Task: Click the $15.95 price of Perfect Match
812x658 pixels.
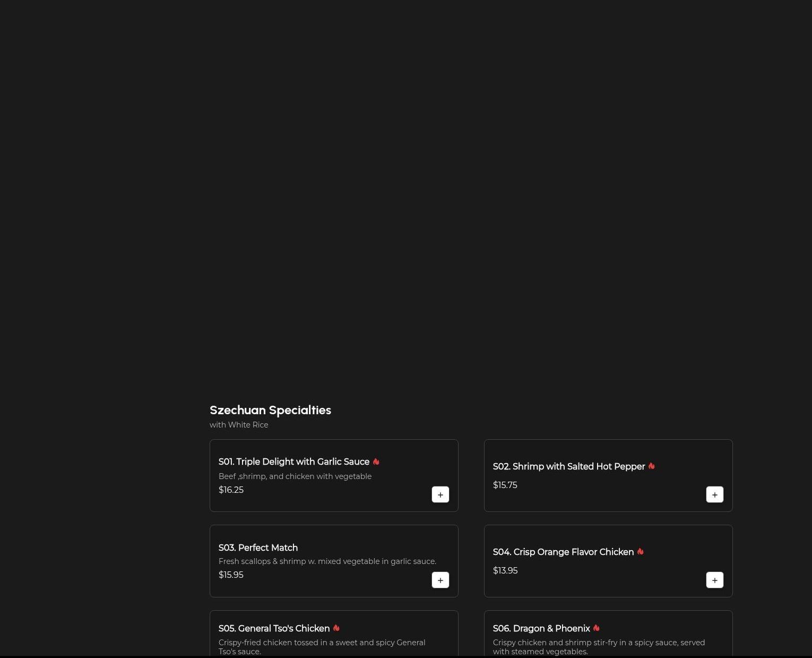Action: pyautogui.click(x=231, y=575)
